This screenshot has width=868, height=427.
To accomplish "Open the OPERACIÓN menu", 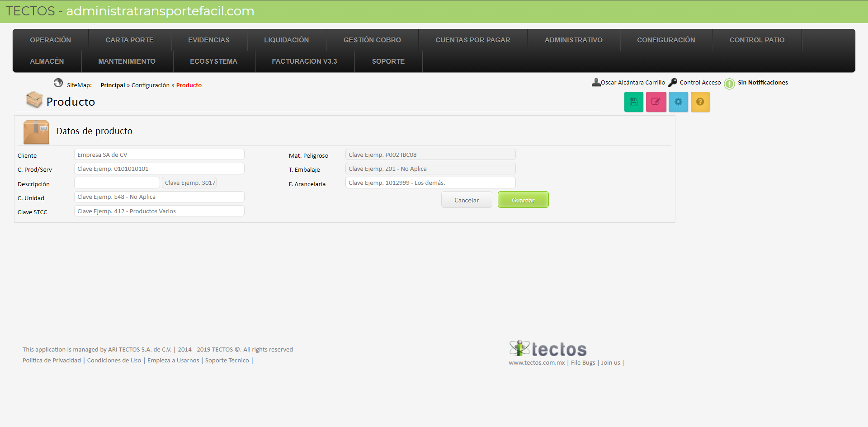I will point(51,40).
